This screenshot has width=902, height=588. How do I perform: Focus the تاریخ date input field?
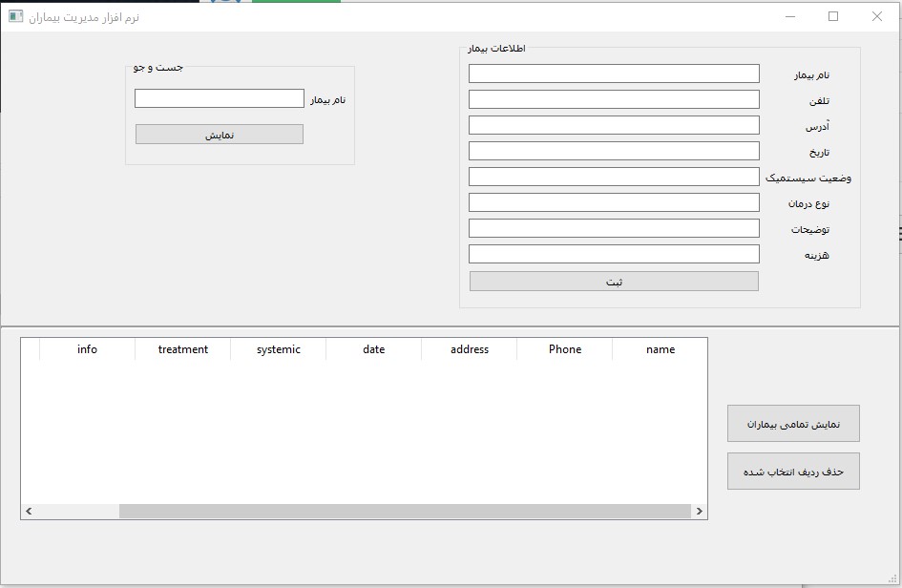[x=614, y=151]
